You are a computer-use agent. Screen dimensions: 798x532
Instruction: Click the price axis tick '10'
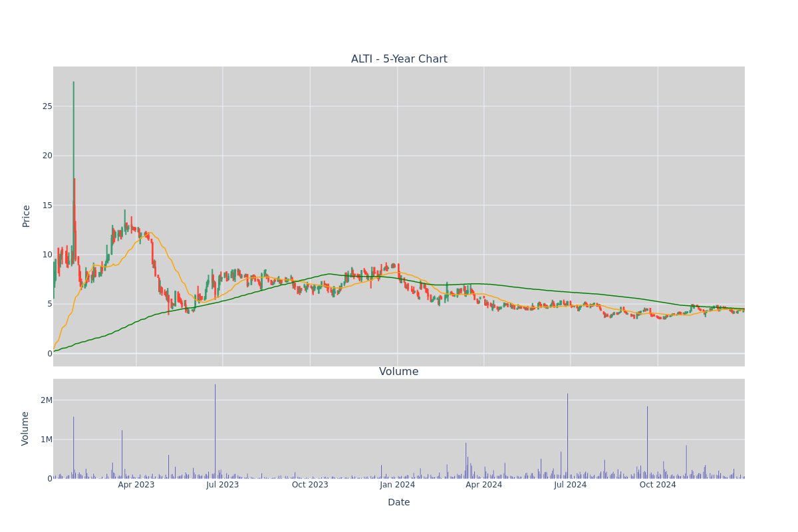[x=47, y=254]
